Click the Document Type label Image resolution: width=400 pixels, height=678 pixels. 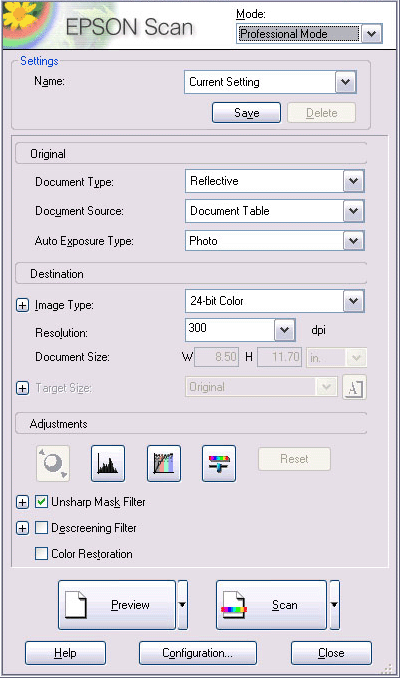click(x=74, y=182)
